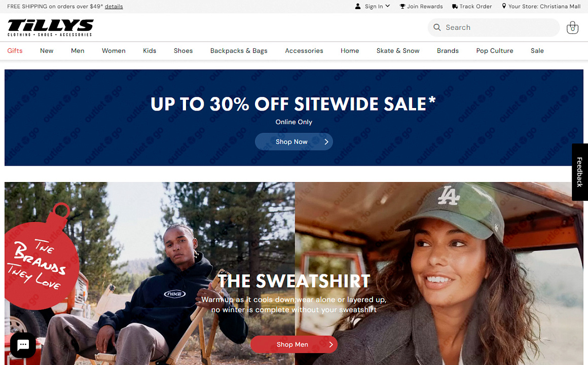Click the store location pin icon
The image size is (588, 365).
tap(504, 6)
